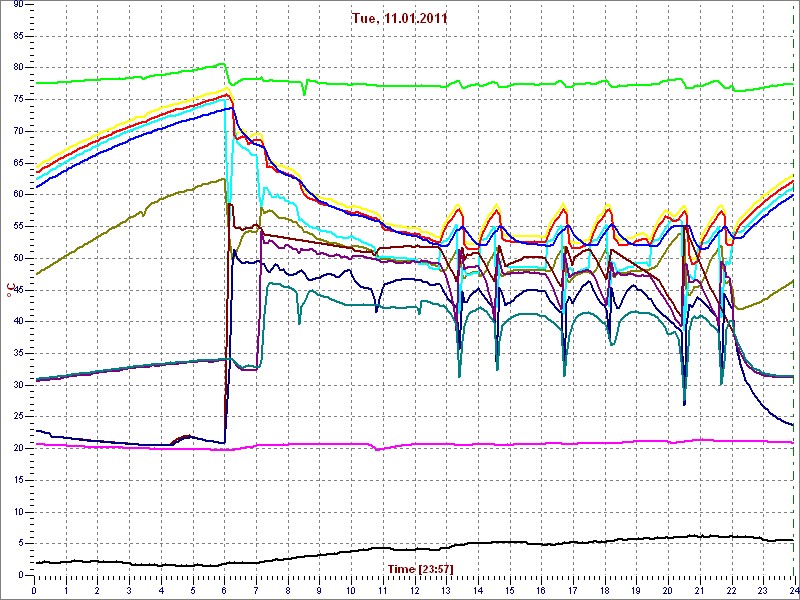Click hour '2' on the time axis
800x600 pixels.
pyautogui.click(x=97, y=590)
